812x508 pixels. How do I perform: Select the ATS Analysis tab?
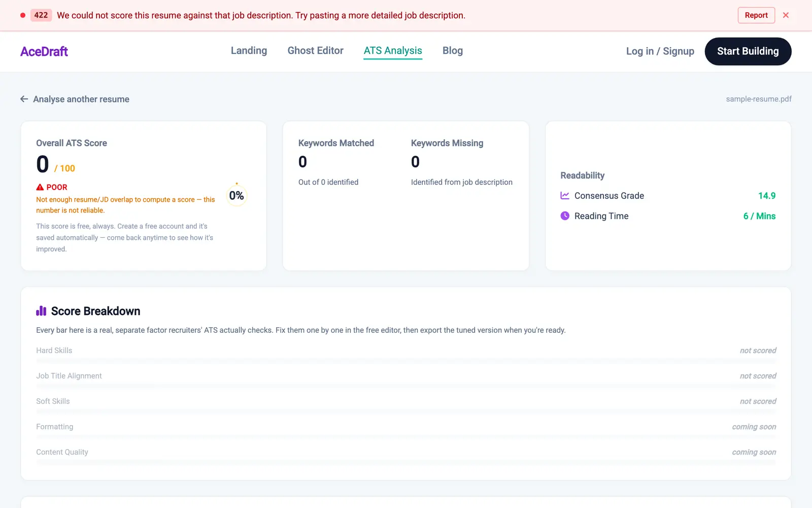tap(393, 51)
